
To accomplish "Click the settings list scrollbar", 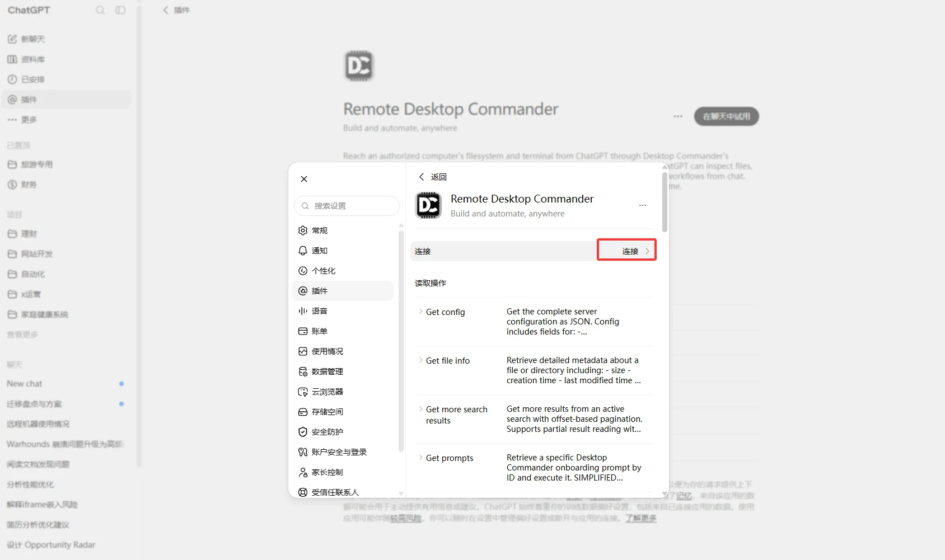I will (401, 340).
